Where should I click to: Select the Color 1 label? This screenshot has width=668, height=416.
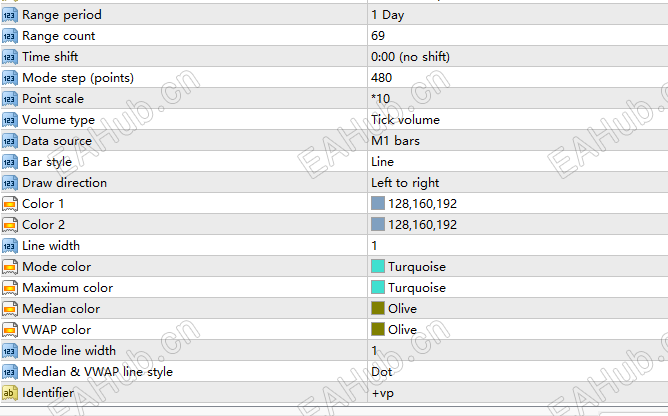pyautogui.click(x=43, y=204)
